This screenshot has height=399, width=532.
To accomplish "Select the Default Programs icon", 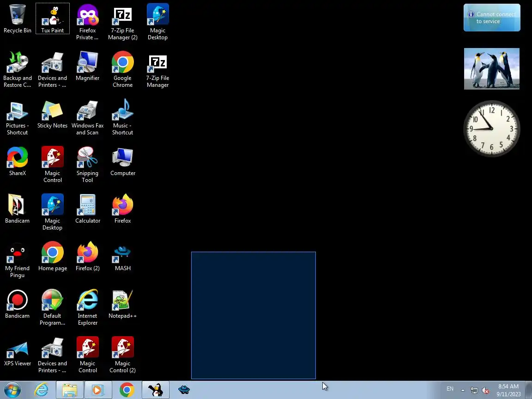I will click(x=52, y=308).
